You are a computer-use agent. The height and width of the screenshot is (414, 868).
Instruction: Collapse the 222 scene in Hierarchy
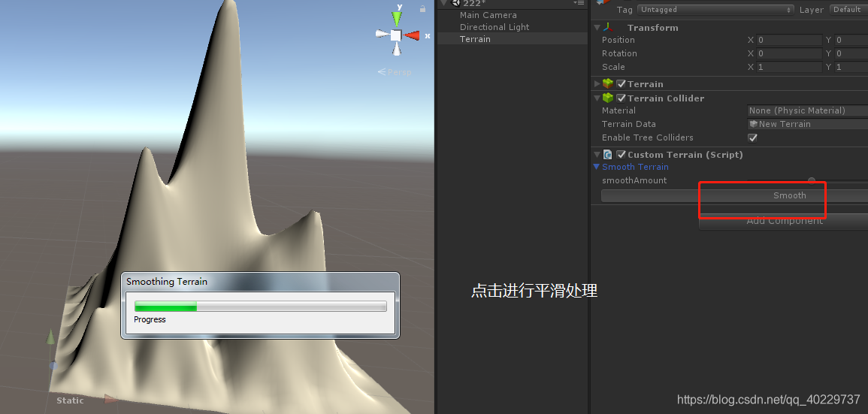444,3
